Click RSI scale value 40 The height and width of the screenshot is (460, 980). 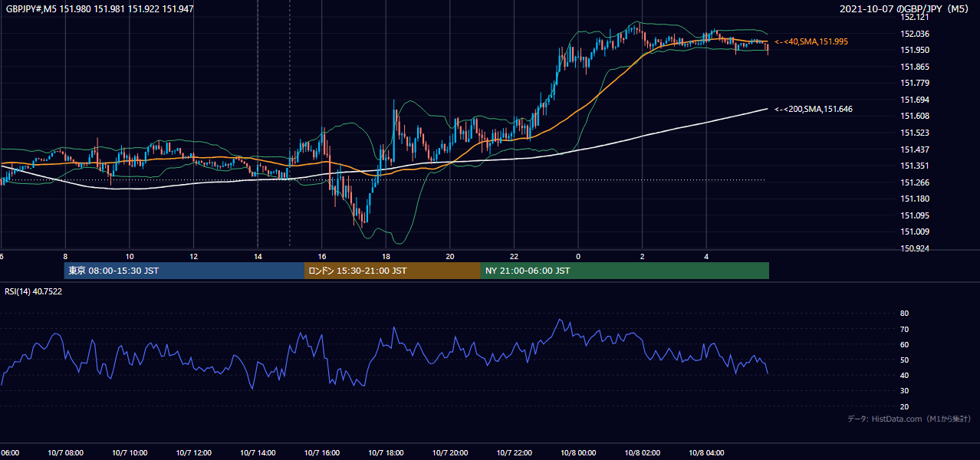904,375
